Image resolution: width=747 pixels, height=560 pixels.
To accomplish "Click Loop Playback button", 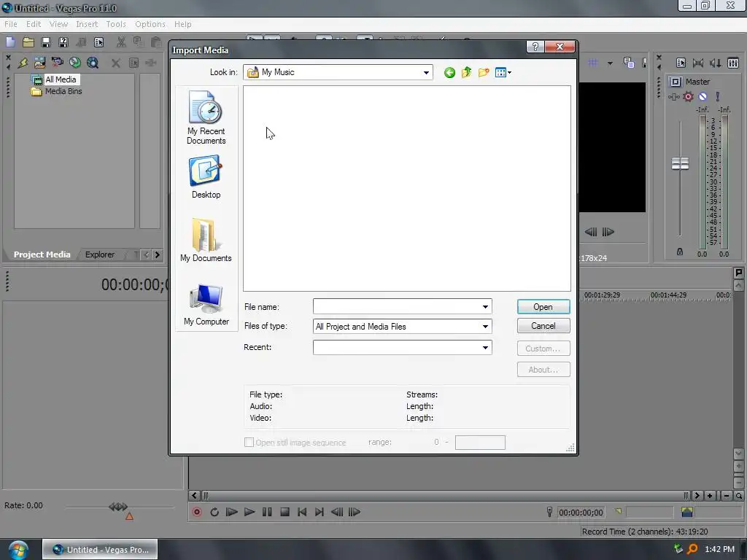I will [214, 512].
